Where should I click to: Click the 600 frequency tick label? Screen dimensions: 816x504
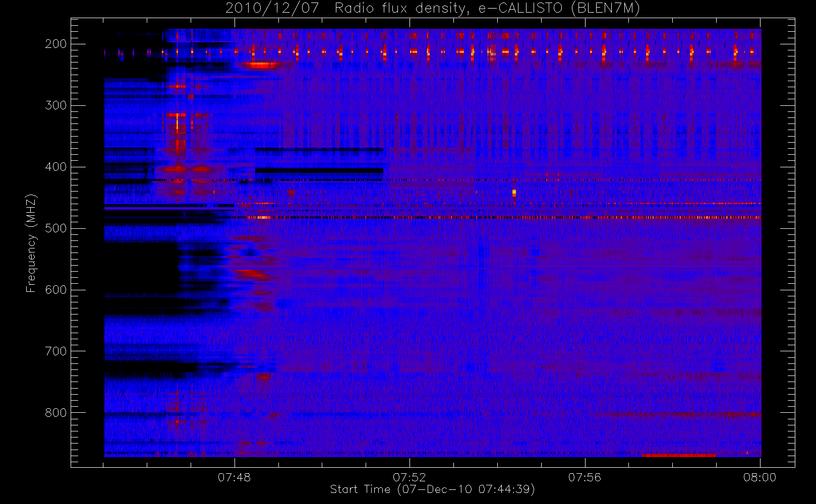pyautogui.click(x=55, y=290)
